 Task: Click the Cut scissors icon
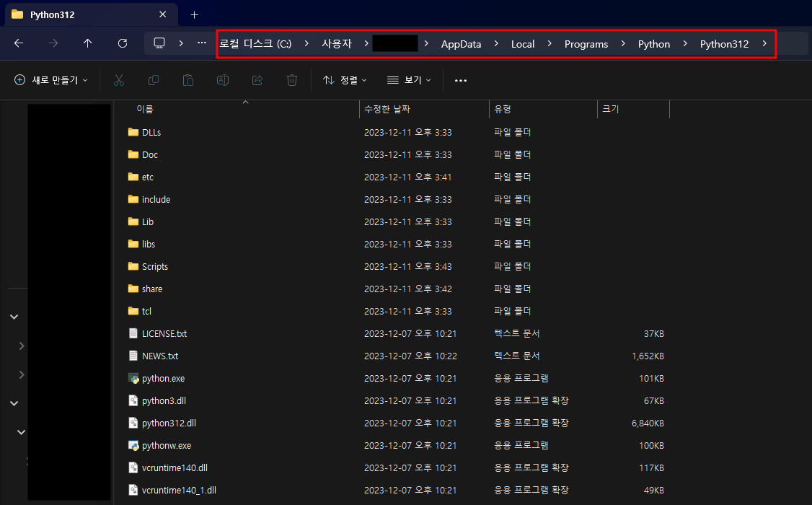click(x=119, y=80)
